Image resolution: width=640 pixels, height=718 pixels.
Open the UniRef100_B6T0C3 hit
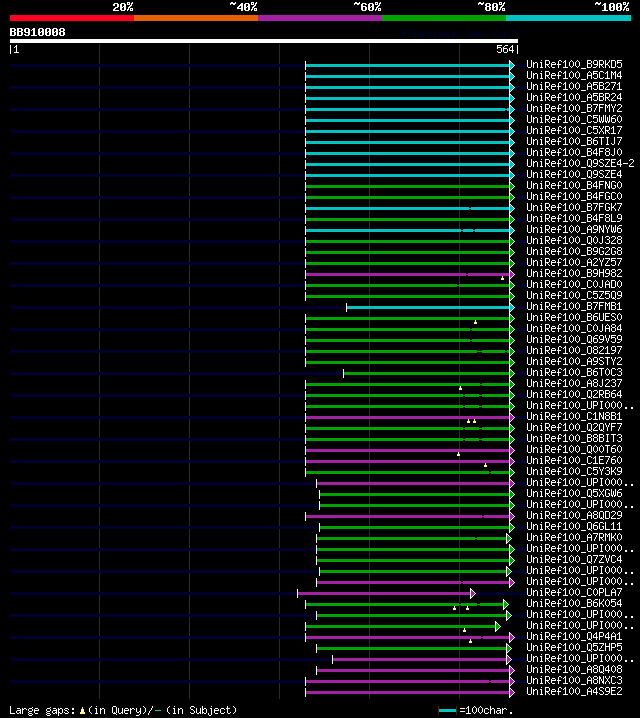coord(574,372)
